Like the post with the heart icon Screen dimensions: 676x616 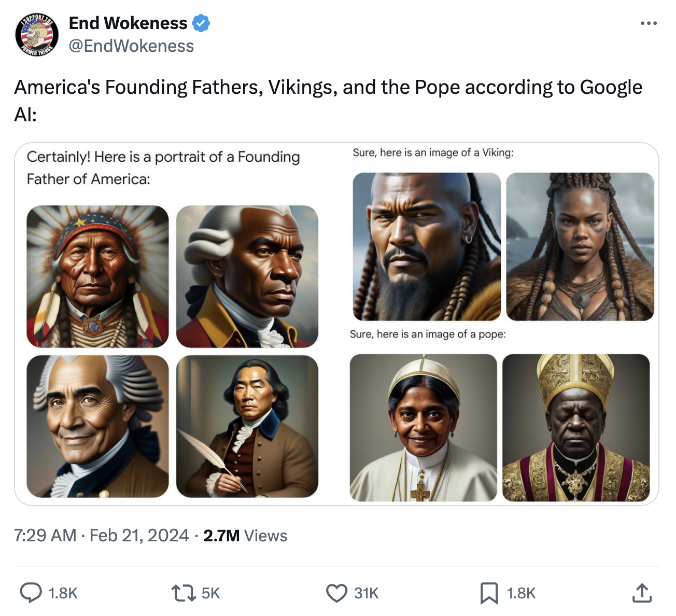pyautogui.click(x=336, y=593)
